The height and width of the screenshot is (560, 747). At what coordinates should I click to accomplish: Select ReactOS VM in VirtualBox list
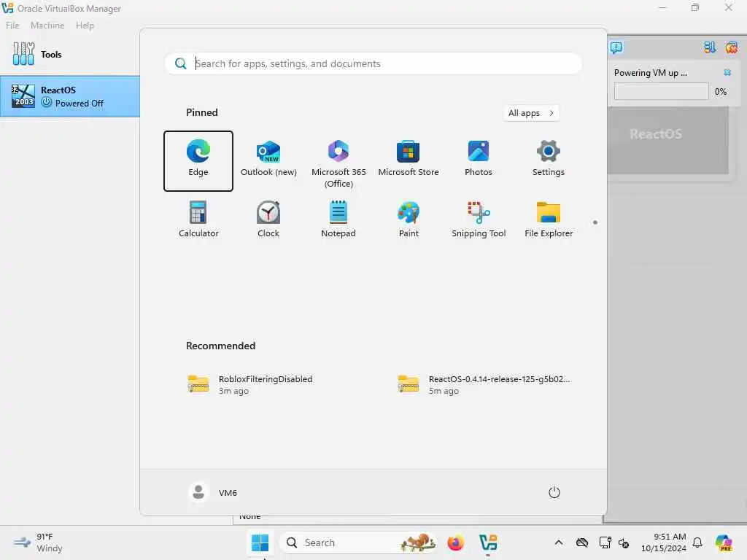[69, 96]
